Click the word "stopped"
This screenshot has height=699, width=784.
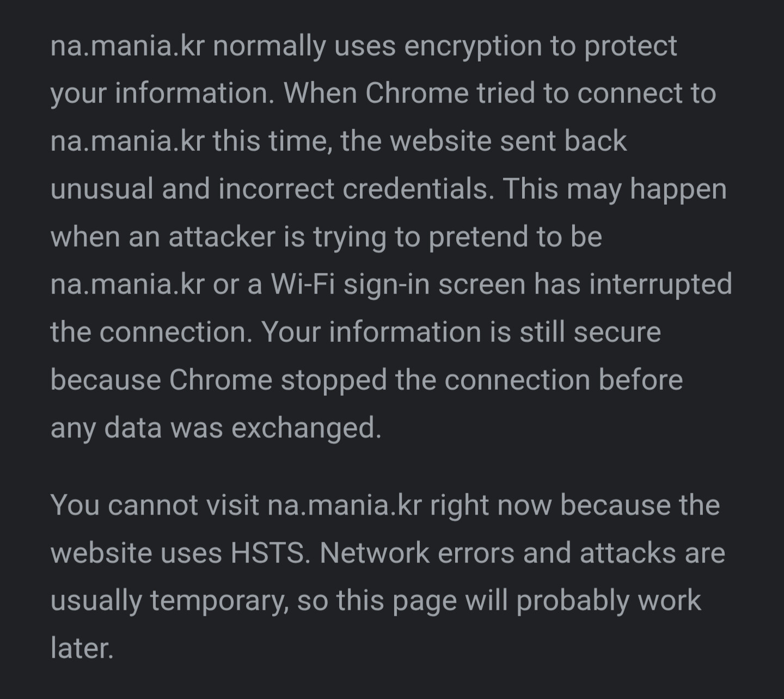(x=334, y=380)
